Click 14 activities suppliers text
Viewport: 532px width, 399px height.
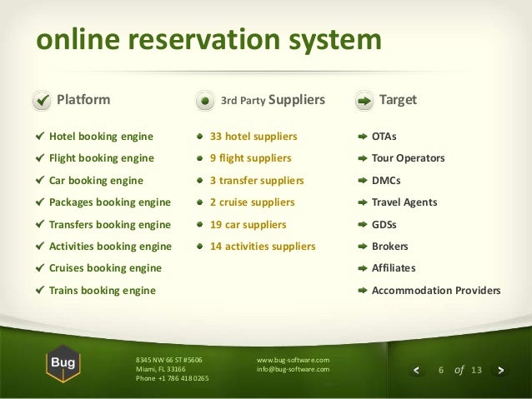click(x=263, y=246)
